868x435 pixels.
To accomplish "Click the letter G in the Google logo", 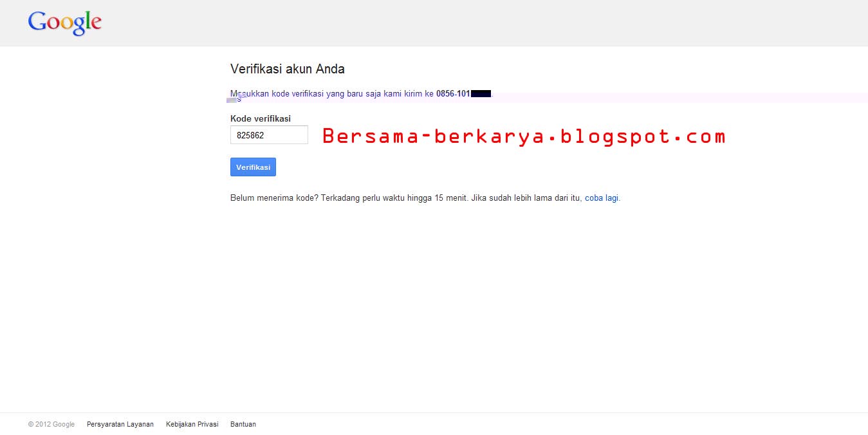I will (x=36, y=22).
